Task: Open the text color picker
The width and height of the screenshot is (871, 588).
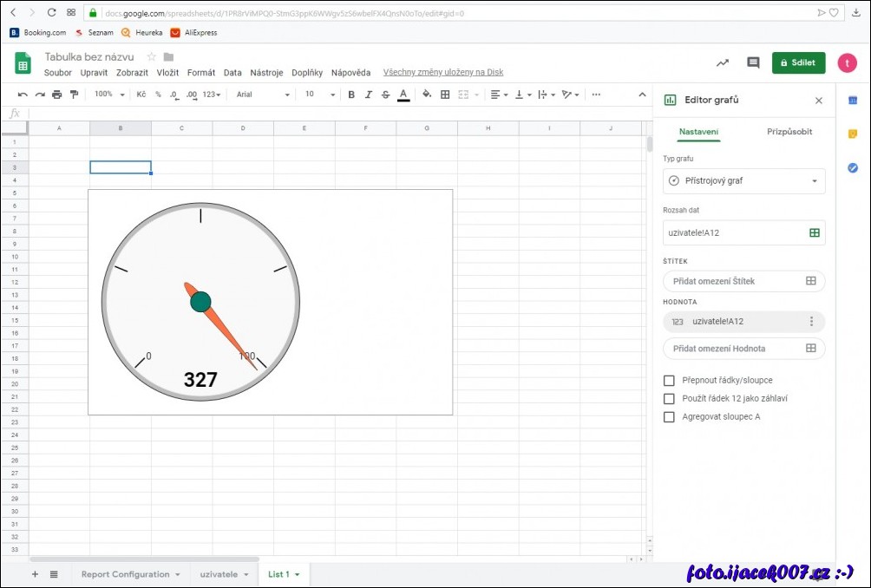Action: tap(403, 95)
